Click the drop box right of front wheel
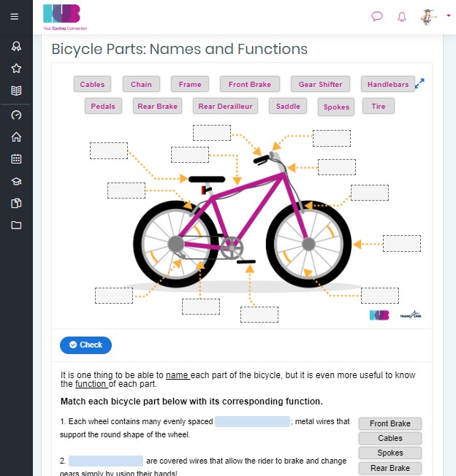Image resolution: width=456 pixels, height=476 pixels. 401,243
